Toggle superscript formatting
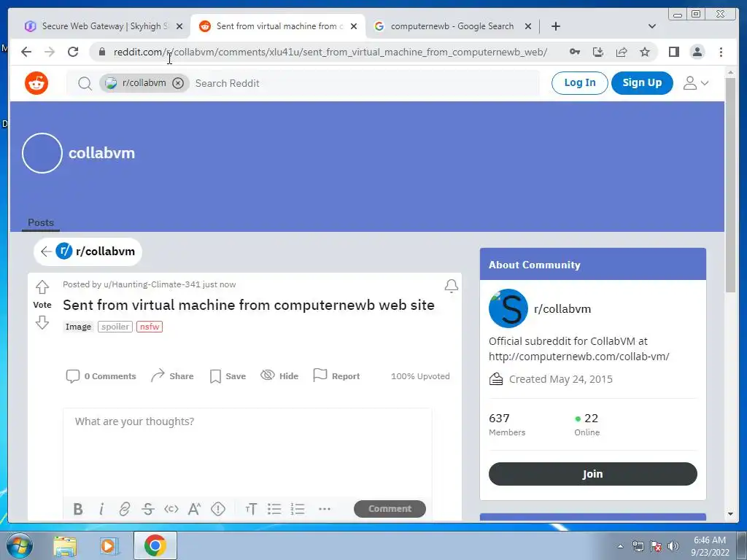This screenshot has height=560, width=747. (194, 509)
